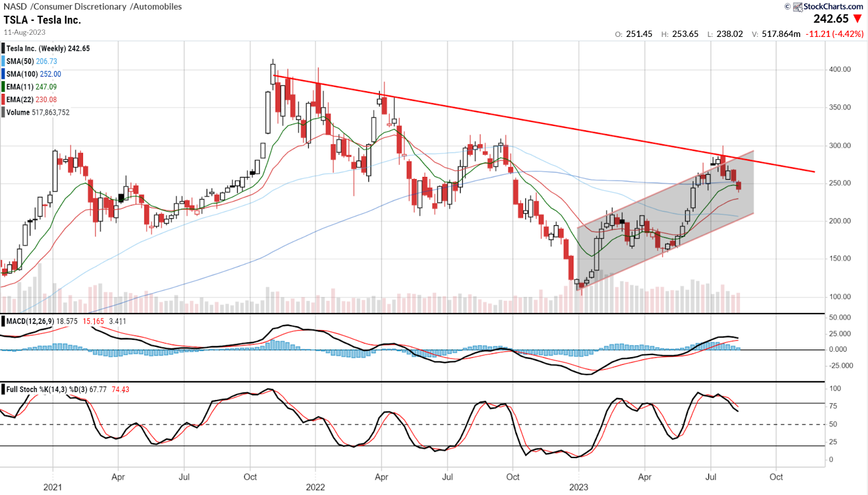This screenshot has width=868, height=495.
Task: Click the date '11-Aug-2023'
Action: click(x=24, y=32)
